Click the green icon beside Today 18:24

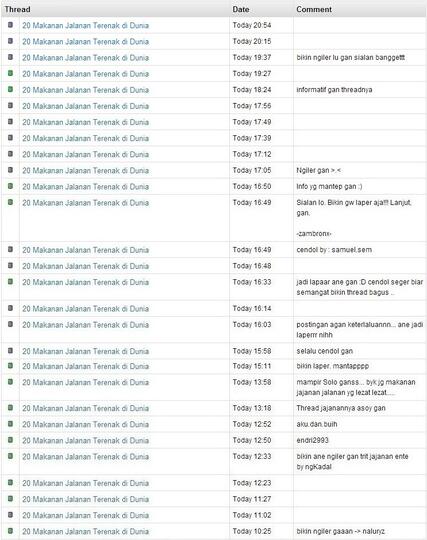pyautogui.click(x=10, y=90)
